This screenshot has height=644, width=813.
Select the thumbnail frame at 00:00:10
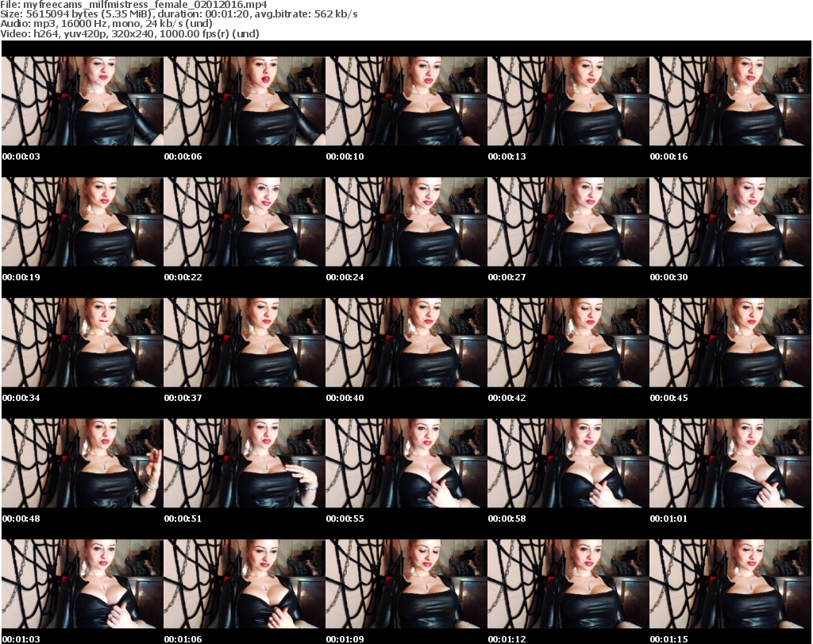(x=406, y=101)
